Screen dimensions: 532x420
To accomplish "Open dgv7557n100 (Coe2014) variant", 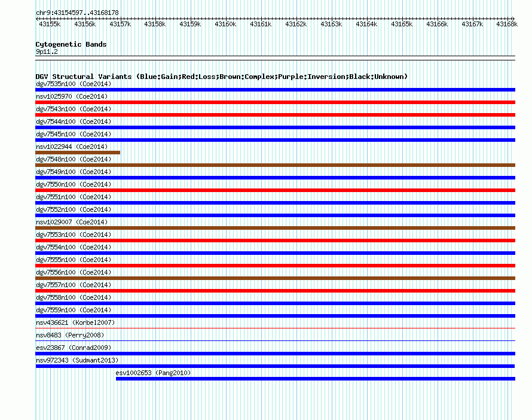I will click(x=74, y=285).
